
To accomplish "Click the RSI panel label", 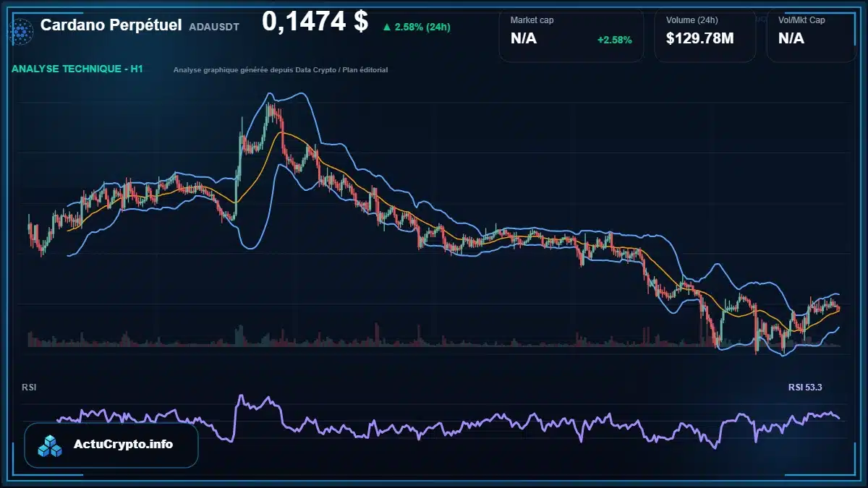I will (x=29, y=388).
